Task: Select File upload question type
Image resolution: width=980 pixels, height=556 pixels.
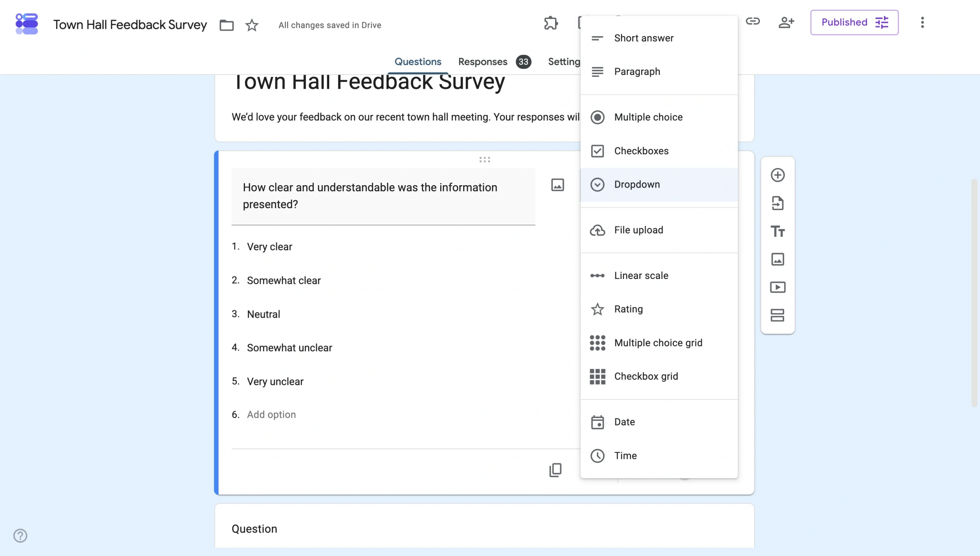Action: (659, 230)
